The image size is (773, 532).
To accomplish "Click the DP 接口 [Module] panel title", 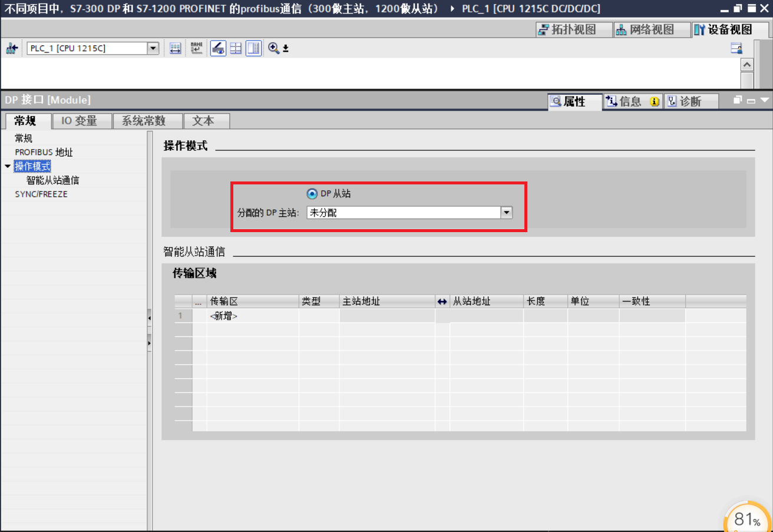I will (x=48, y=100).
